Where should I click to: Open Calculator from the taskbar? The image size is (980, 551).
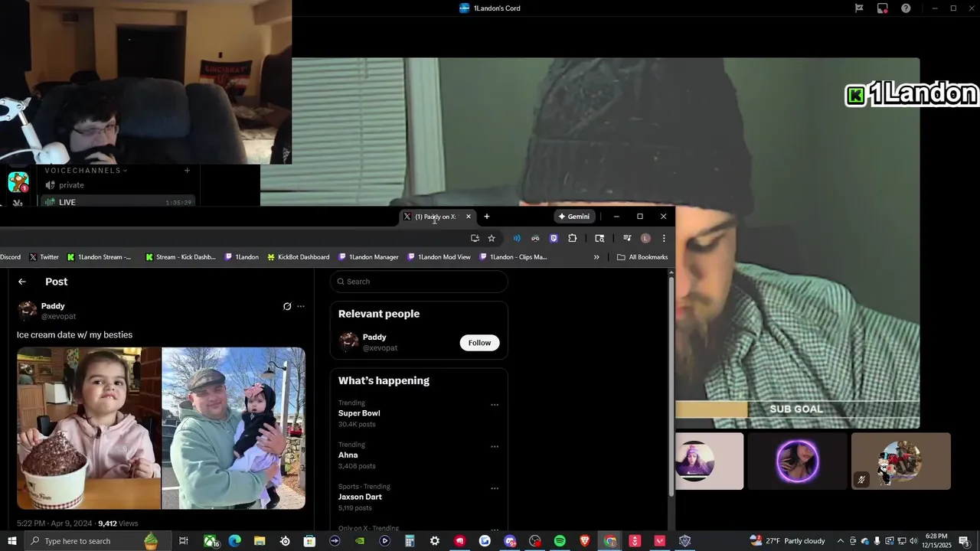click(410, 541)
